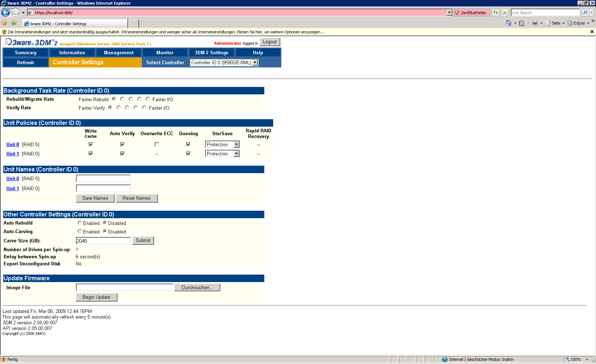Click the Add to Favorites icon

14,23
